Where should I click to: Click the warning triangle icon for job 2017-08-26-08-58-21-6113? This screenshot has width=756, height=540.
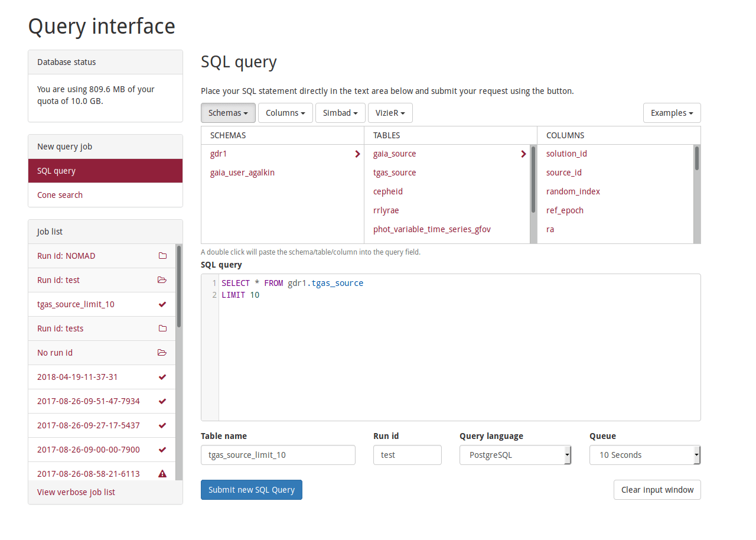[x=162, y=474]
